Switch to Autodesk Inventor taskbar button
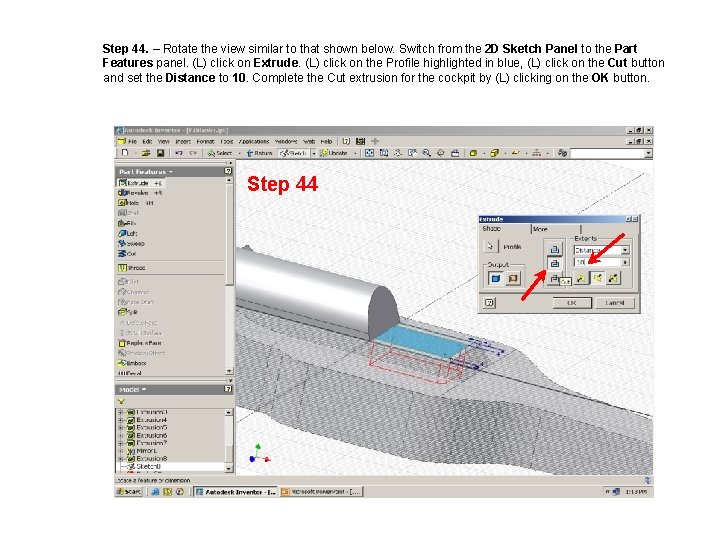The image size is (720, 540). click(236, 492)
